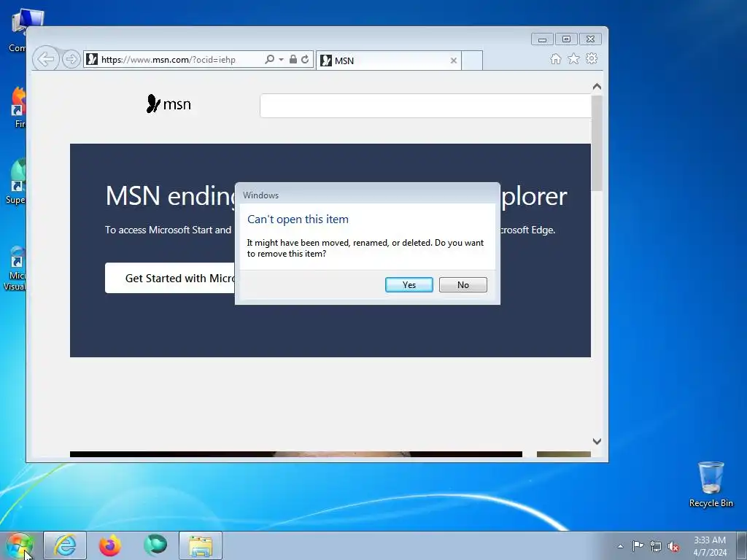Click the msn logo on the page
Viewport: 747px width, 560px height.
point(169,104)
